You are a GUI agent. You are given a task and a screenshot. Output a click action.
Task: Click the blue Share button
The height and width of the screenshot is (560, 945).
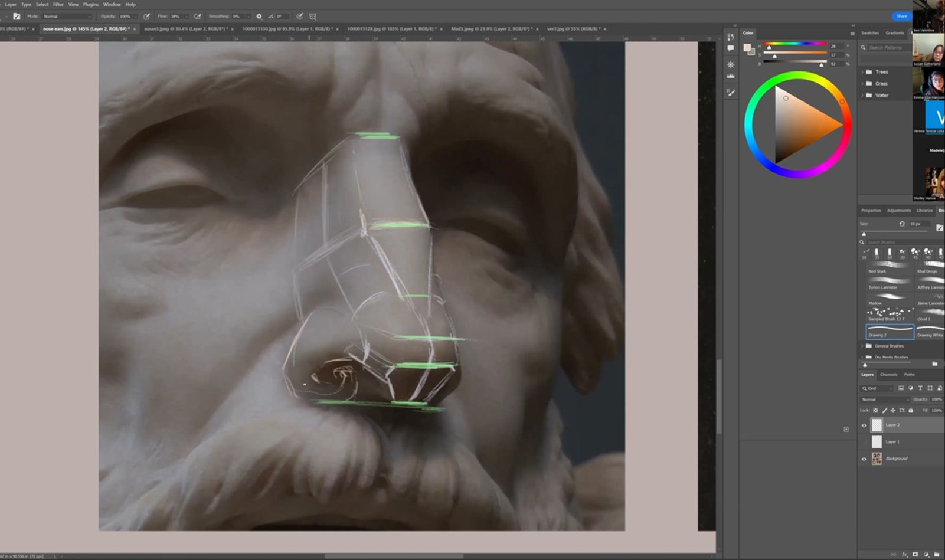(x=901, y=17)
